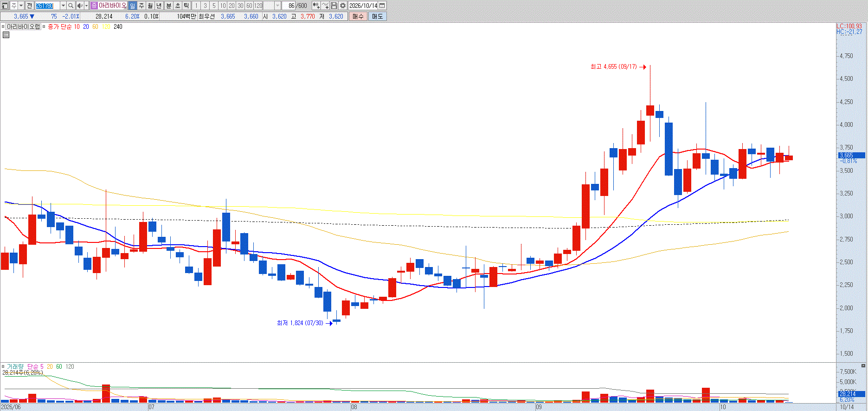Image resolution: width=868 pixels, height=411 pixels.
Task: Click the line chart overlay icon
Action: pyautogui.click(x=325, y=6)
